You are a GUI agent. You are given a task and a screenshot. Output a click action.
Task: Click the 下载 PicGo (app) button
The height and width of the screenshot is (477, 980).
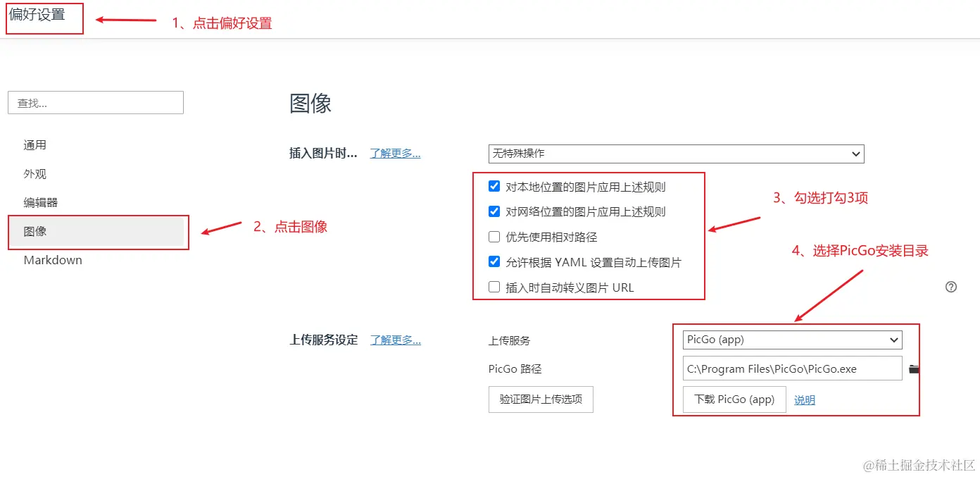[734, 399]
